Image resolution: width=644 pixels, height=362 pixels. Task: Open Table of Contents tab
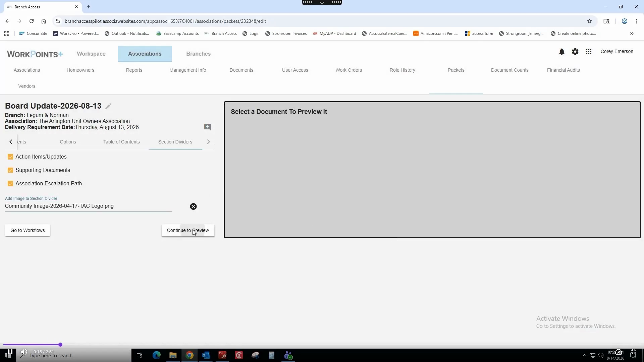point(121,142)
